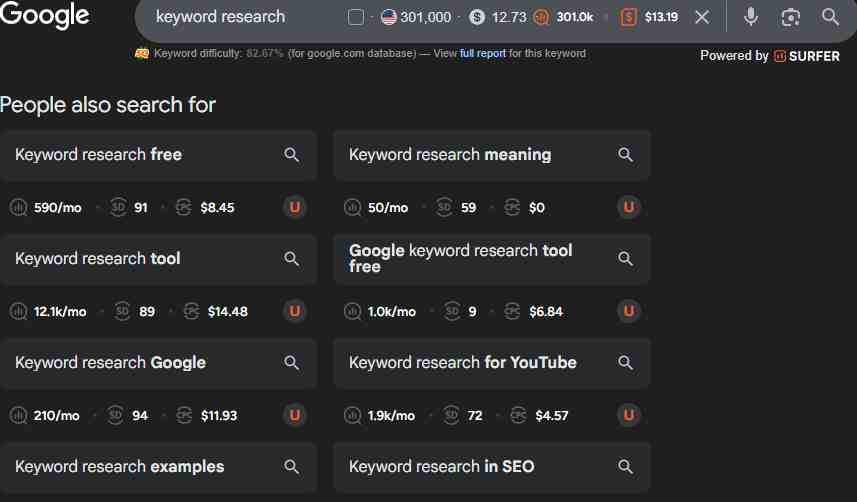
Task: Click magnifier icon on Keyword research tool
Action: tap(292, 259)
